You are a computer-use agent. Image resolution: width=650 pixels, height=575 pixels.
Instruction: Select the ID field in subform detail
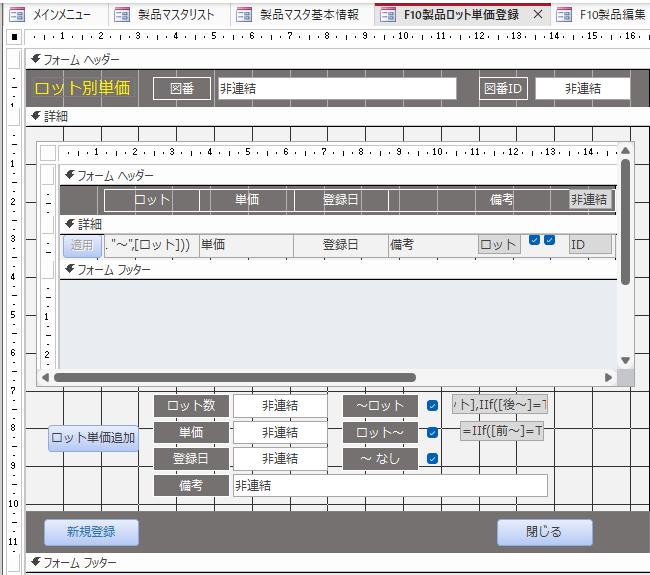click(x=590, y=245)
